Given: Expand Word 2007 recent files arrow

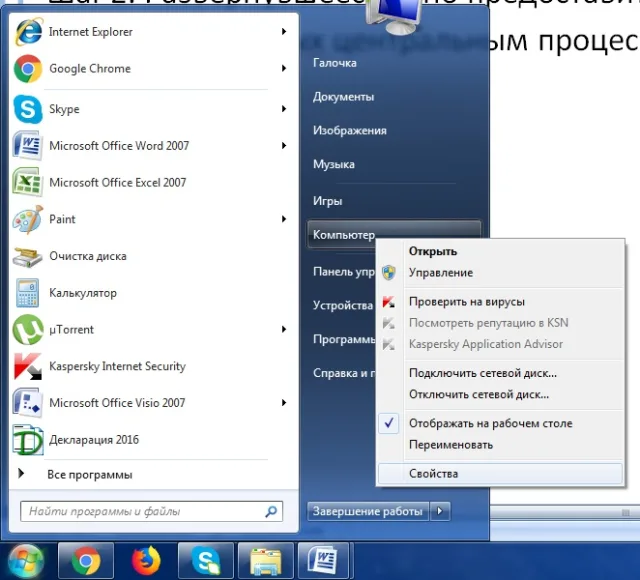Looking at the screenshot, I should [x=284, y=145].
